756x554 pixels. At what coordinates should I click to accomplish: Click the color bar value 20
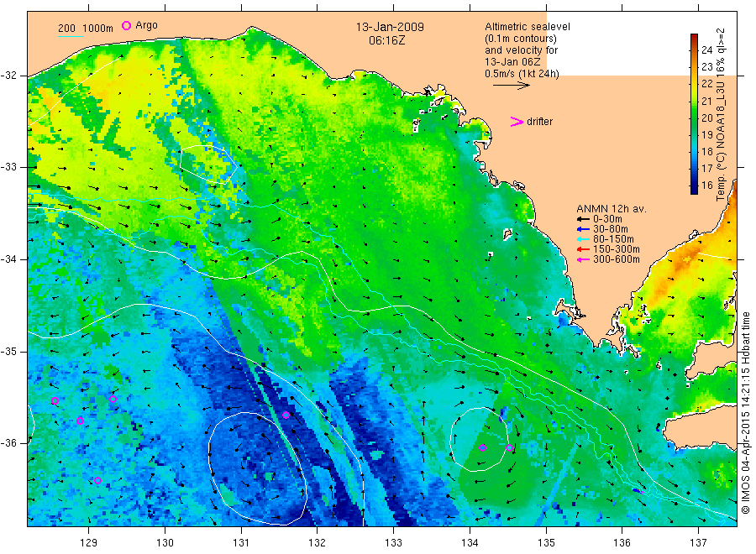[x=706, y=118]
